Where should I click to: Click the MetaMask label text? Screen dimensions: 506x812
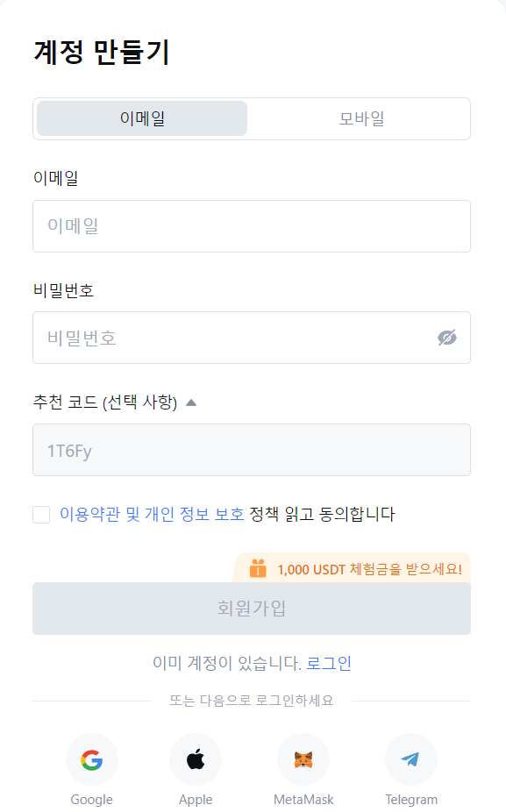[x=303, y=799]
